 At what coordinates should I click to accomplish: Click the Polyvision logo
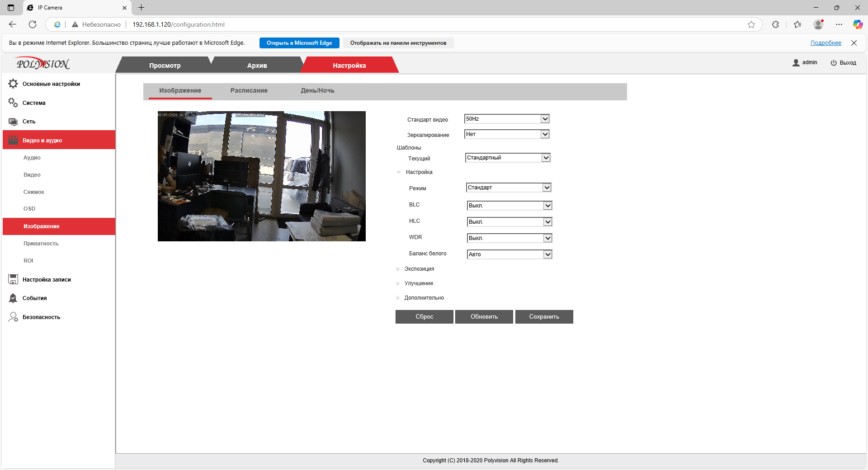click(x=43, y=64)
